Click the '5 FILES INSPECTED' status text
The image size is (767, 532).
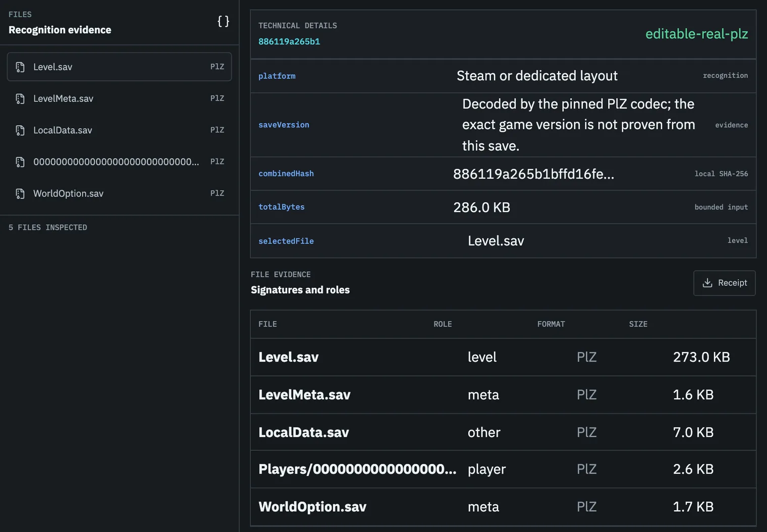click(48, 227)
